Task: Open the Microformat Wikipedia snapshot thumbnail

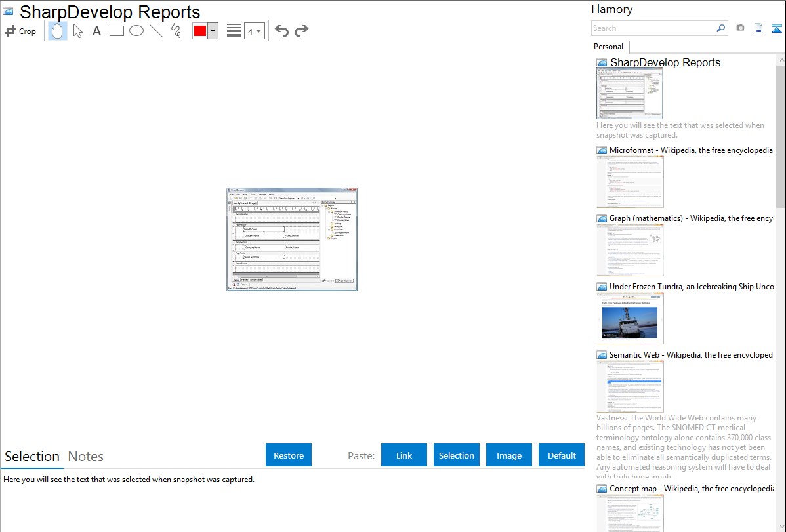Action: click(630, 182)
